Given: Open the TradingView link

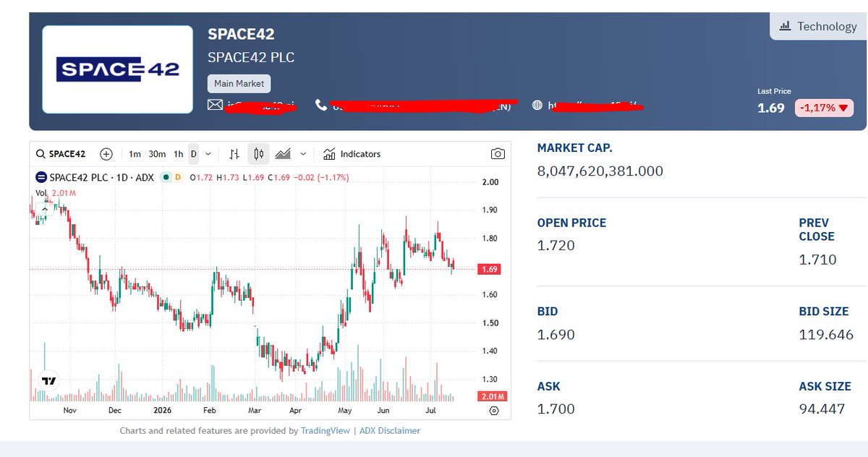Looking at the screenshot, I should [x=325, y=430].
